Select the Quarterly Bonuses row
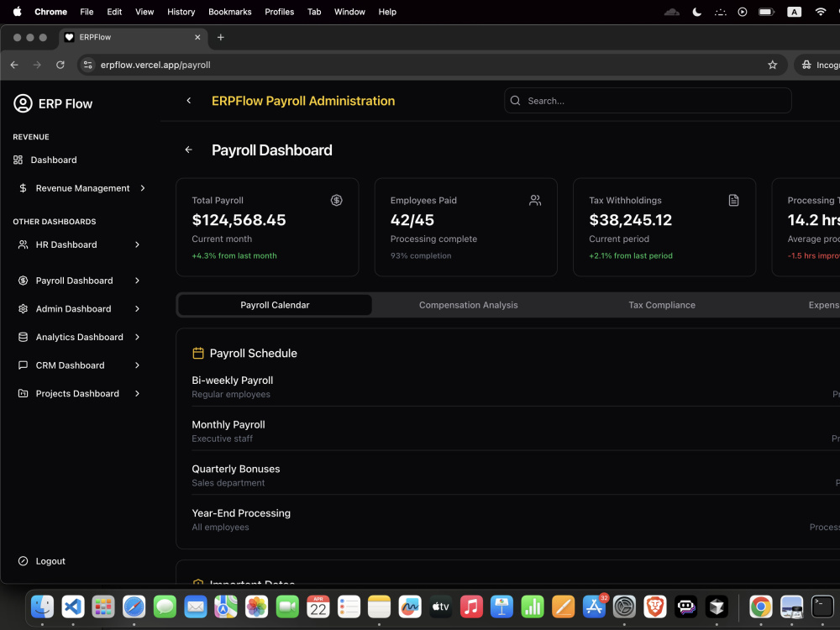Viewport: 840px width, 630px height. coord(516,475)
